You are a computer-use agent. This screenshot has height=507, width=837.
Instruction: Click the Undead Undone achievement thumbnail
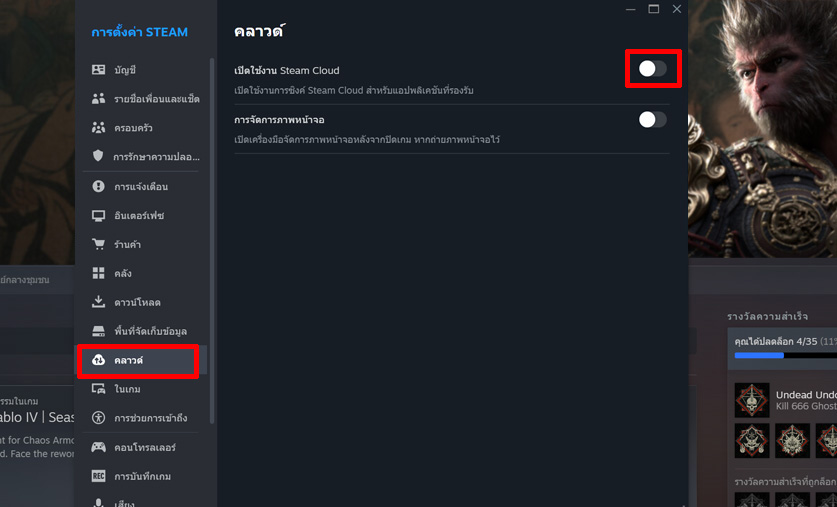(752, 400)
